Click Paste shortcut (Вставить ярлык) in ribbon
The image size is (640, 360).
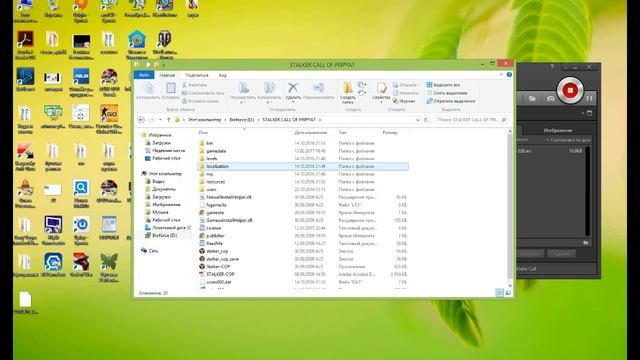coord(200,101)
